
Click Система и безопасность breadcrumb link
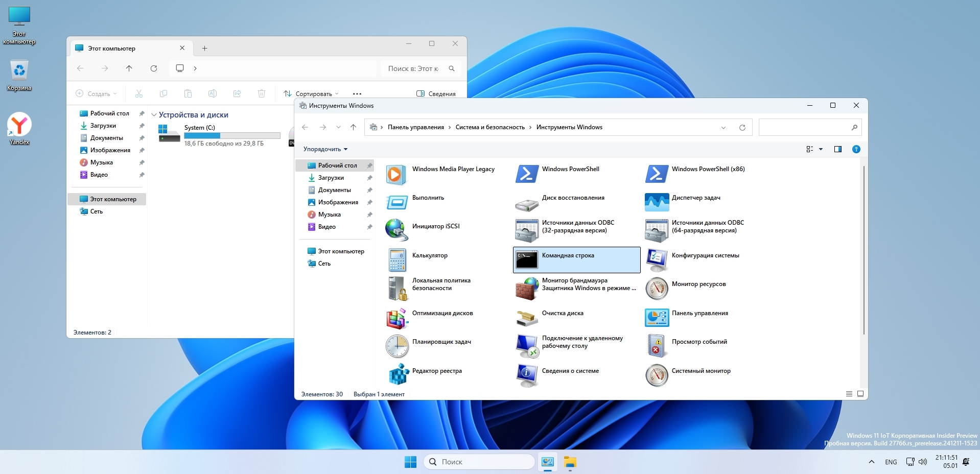490,127
